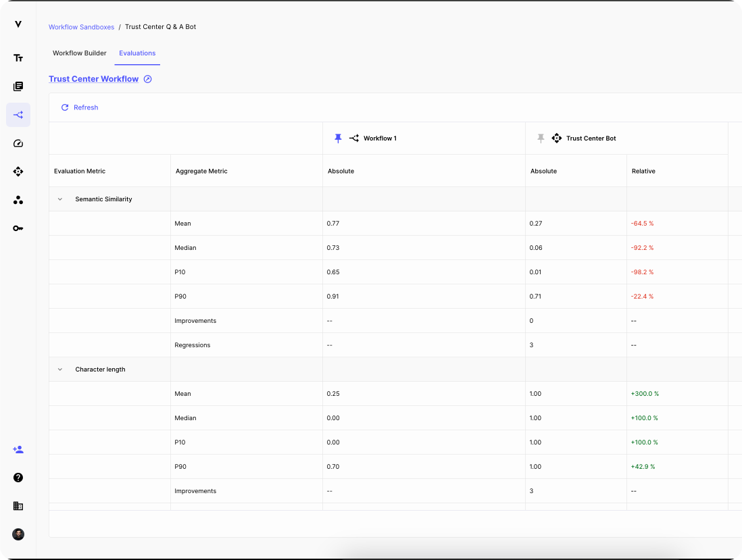Image resolution: width=742 pixels, height=560 pixels.
Task: Pin the Trust Center Bot column
Action: (x=541, y=138)
